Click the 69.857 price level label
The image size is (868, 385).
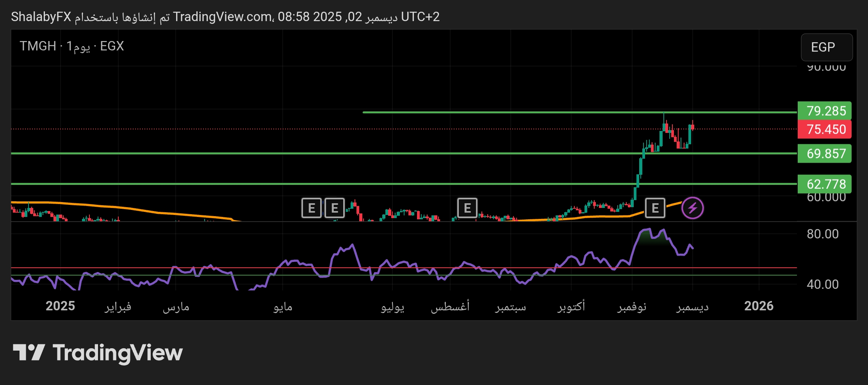(x=824, y=154)
